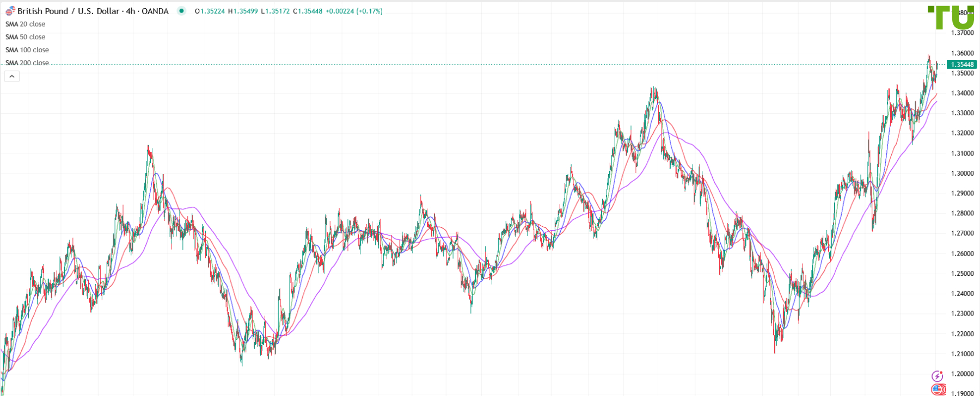This screenshot has width=980, height=396.
Task: Click the 1.20000 price axis label
Action: coord(962,374)
